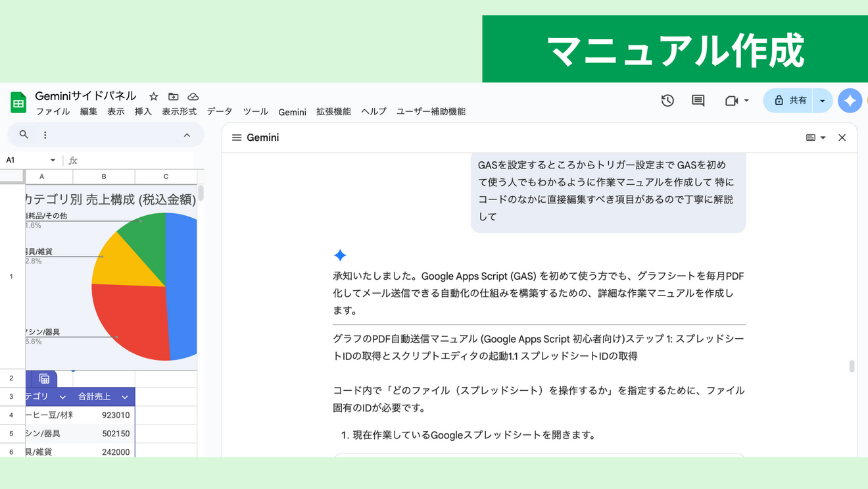Open the 表示形式 menu
This screenshot has width=868, height=489.
(180, 112)
